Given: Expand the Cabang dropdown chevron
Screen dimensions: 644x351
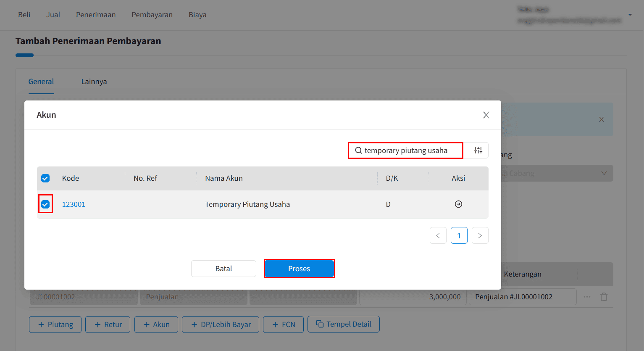Looking at the screenshot, I should [604, 173].
